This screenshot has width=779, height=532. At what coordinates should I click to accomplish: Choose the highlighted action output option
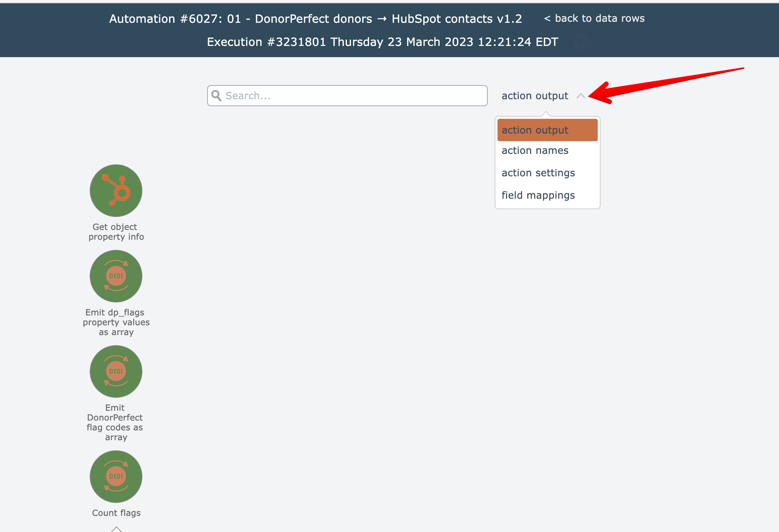(547, 130)
